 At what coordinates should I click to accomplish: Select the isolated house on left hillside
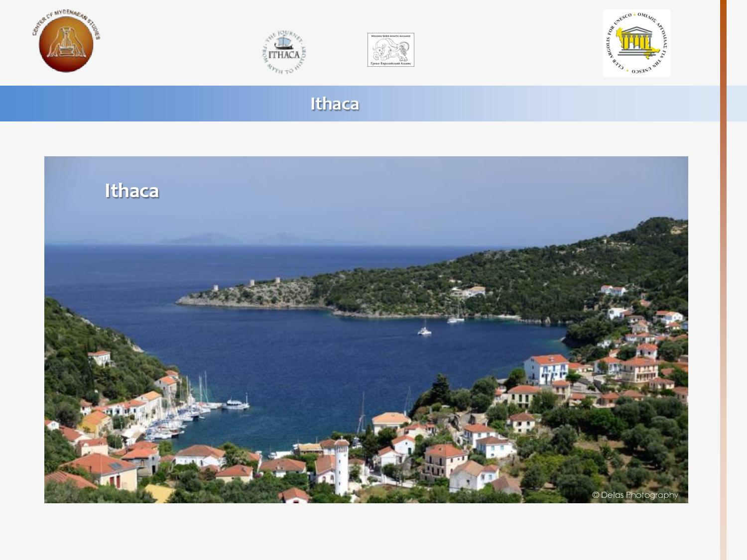click(100, 357)
